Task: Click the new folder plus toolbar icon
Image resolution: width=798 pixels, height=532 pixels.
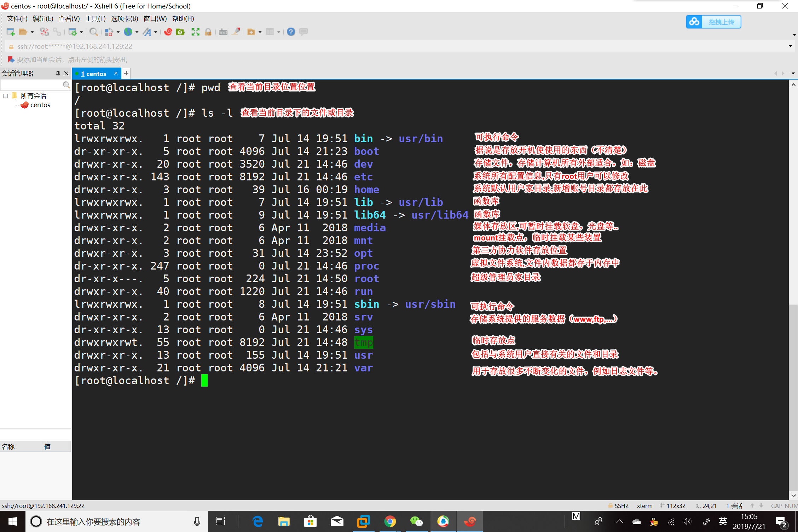Action: (251, 32)
